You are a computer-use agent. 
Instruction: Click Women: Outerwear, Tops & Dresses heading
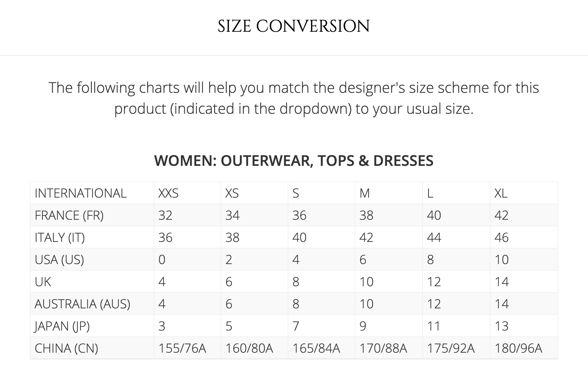pos(294,160)
